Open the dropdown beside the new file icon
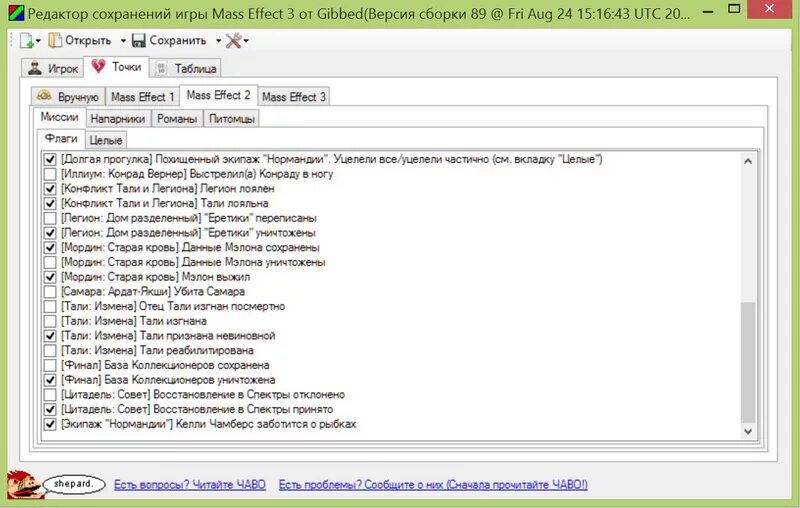The height and width of the screenshot is (508, 800). point(38,41)
